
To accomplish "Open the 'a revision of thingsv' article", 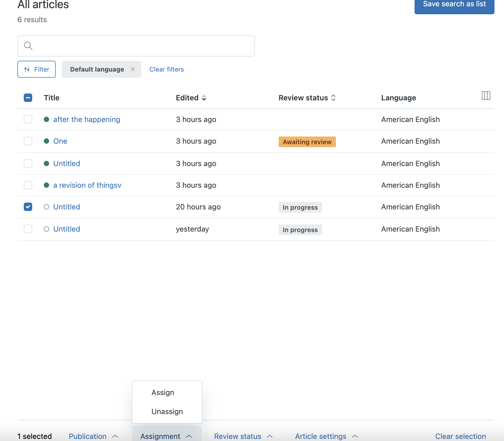I will tap(87, 185).
